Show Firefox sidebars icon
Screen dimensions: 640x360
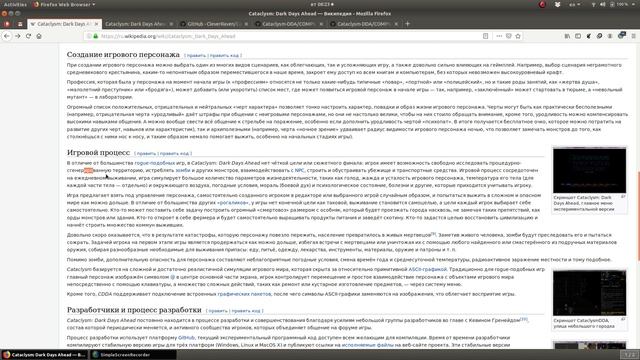click(x=578, y=36)
